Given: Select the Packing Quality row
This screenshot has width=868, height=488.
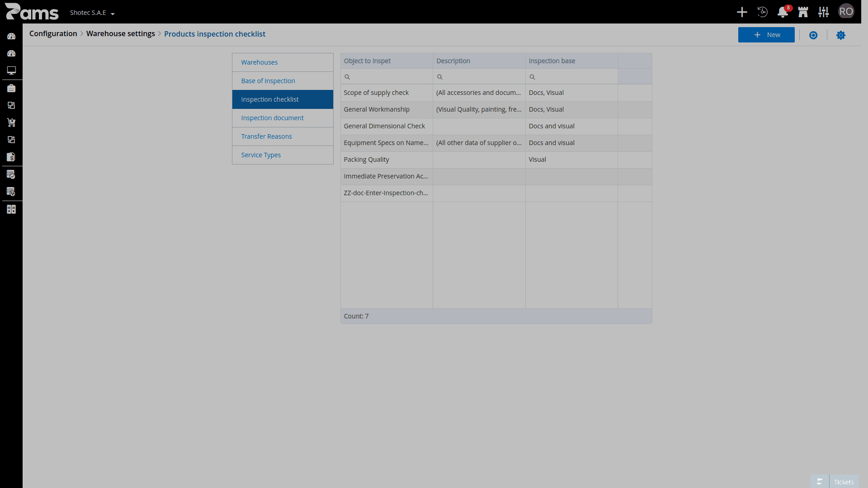Looking at the screenshot, I should tap(496, 160).
